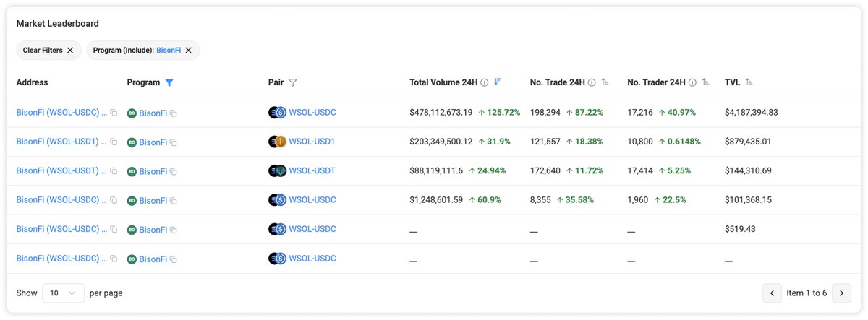
Task: Open the Pair column filter funnel
Action: click(292, 82)
